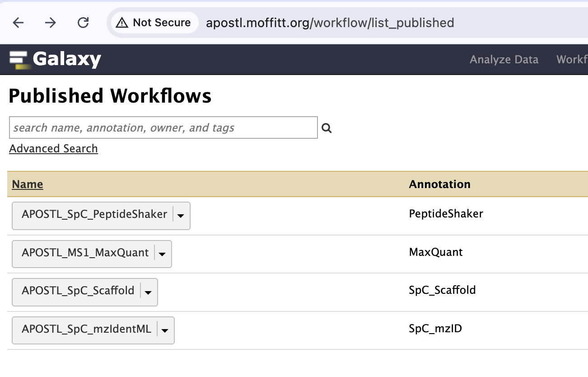Open APOSTL_SpC_PeptideShaker dropdown arrow
Screen dimensions: 588x377
pos(181,216)
